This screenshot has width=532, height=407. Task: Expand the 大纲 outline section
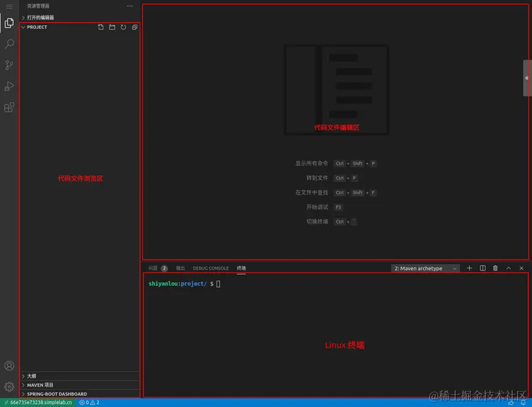click(80, 376)
